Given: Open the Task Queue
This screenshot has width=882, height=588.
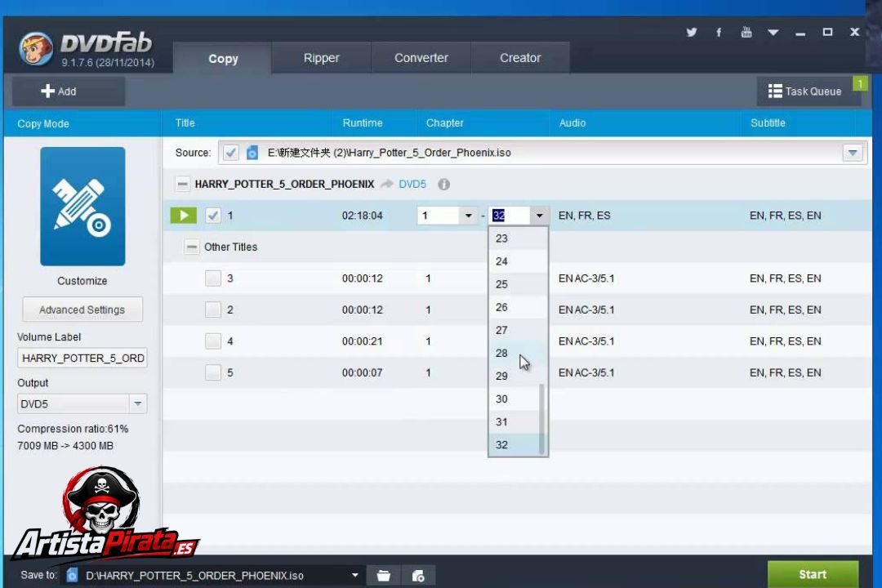Looking at the screenshot, I should point(808,91).
